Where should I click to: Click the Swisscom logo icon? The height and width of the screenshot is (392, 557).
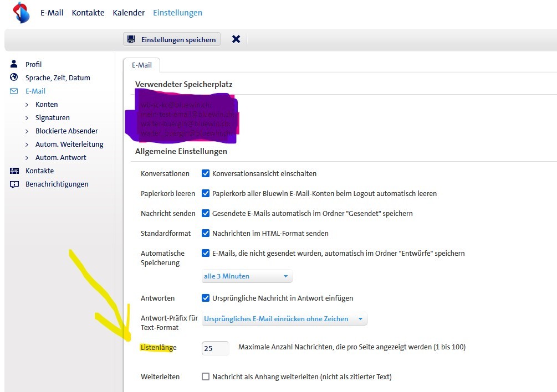(x=21, y=12)
